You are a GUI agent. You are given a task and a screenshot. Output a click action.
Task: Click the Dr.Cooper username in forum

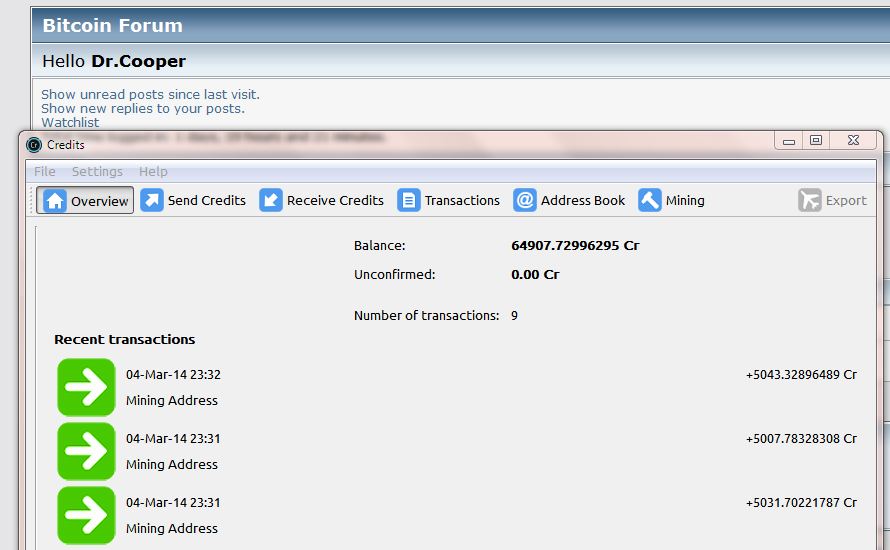coord(138,61)
